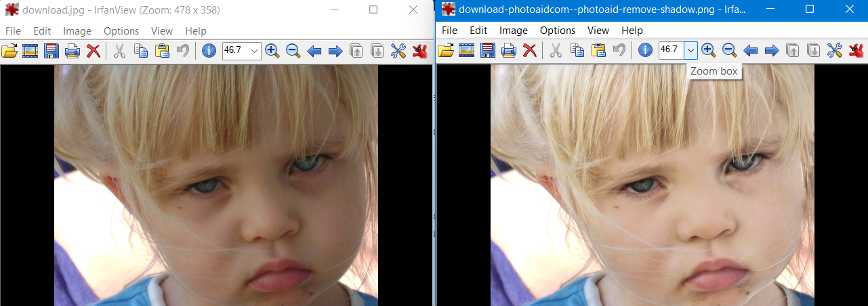868x306 pixels.
Task: Undo arrow icon in right window
Action: 619,50
